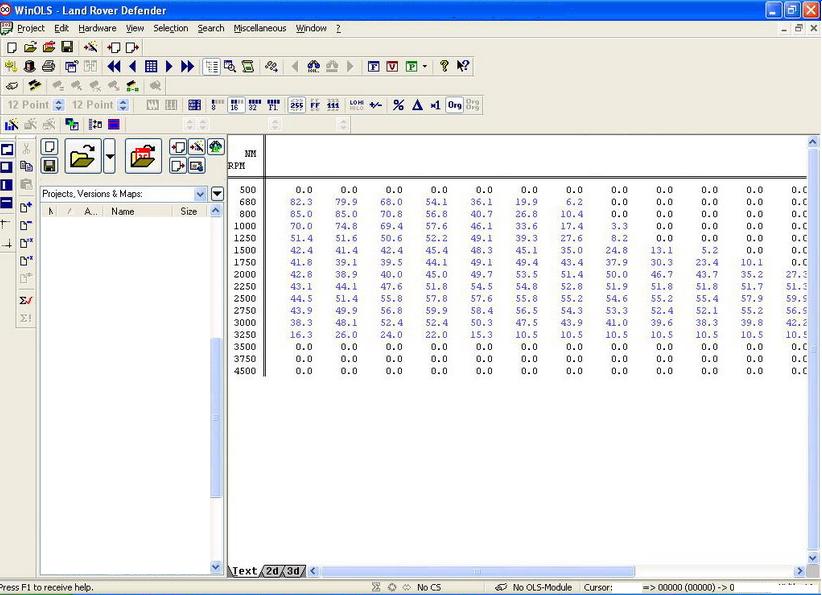Toggle the FL floating point display mode

pos(274,105)
